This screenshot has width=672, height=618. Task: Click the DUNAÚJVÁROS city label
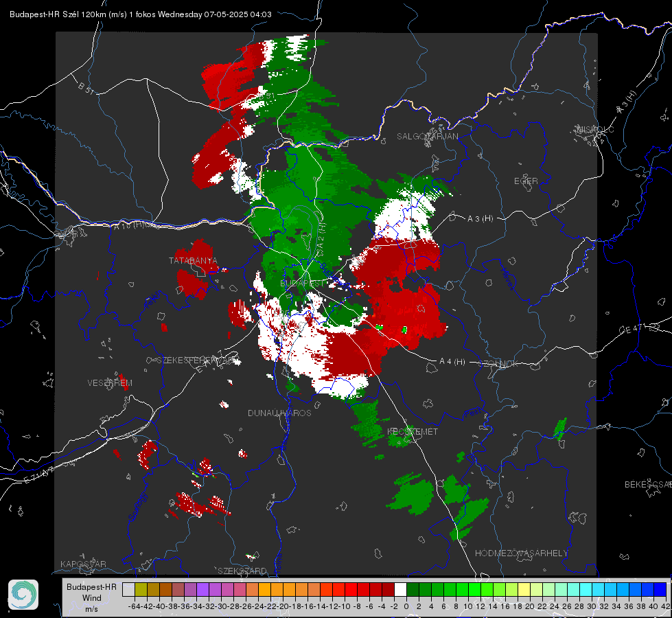[x=279, y=413]
